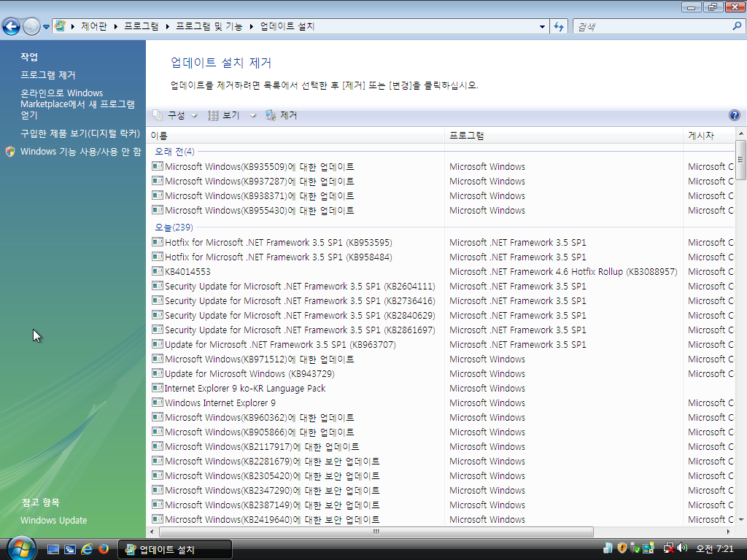Viewport: 747px width, 560px height.
Task: Collapse the 오늘(239) group
Action: (174, 227)
